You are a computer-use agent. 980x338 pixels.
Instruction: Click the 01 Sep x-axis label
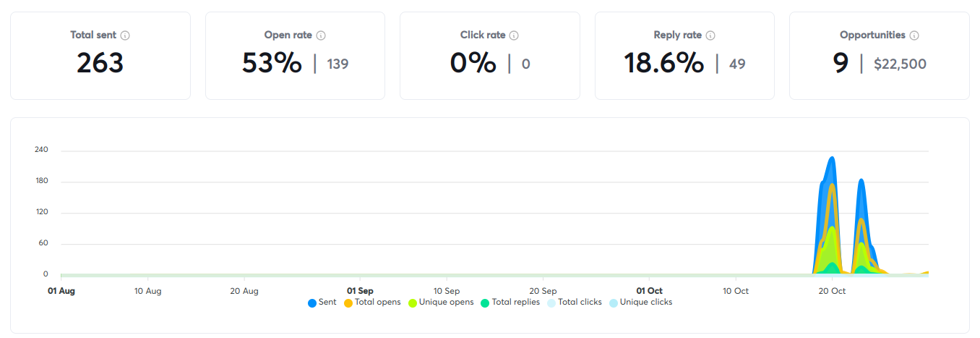(x=360, y=291)
